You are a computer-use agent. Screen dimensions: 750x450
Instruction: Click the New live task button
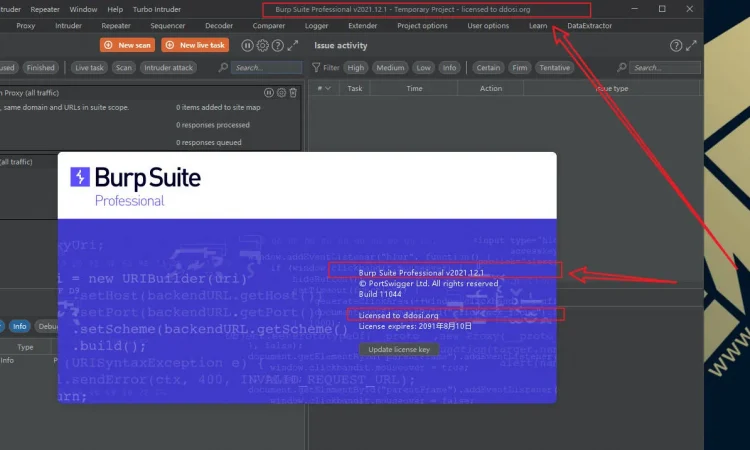pos(195,45)
